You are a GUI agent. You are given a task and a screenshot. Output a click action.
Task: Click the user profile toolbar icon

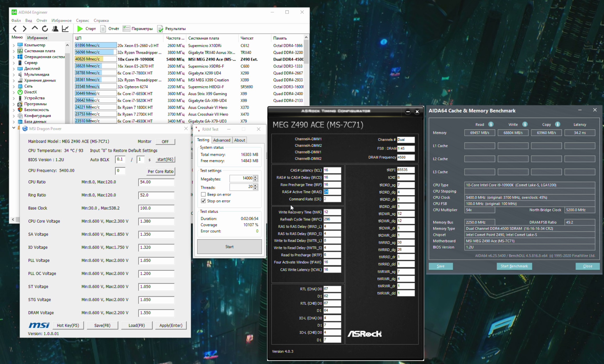point(55,29)
